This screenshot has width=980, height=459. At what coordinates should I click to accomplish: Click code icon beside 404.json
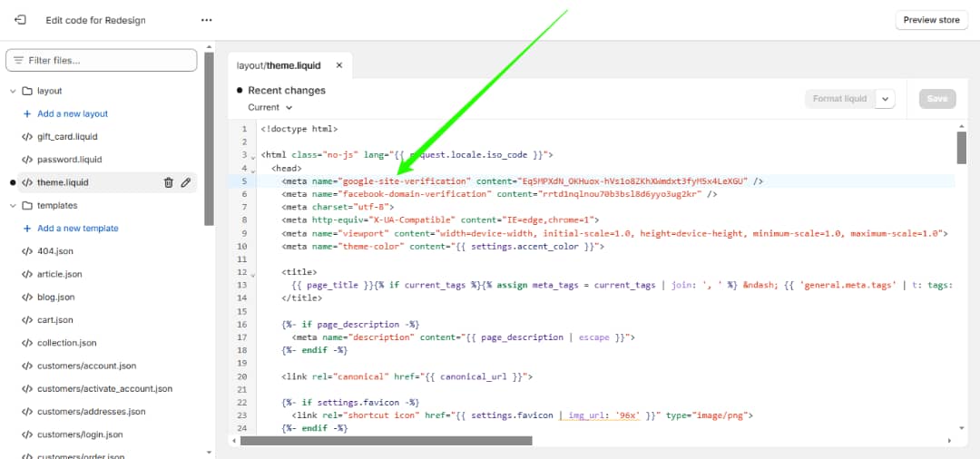(27, 251)
